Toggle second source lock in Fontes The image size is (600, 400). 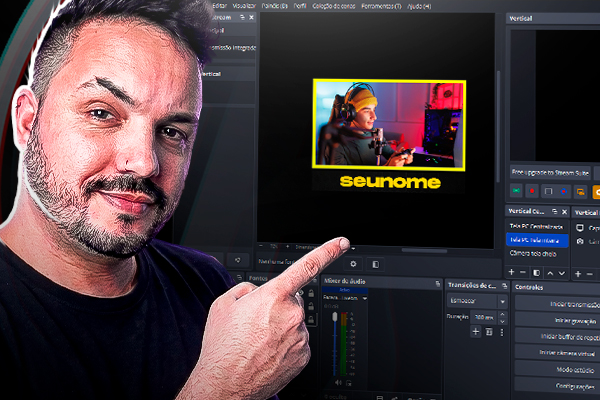(311, 307)
